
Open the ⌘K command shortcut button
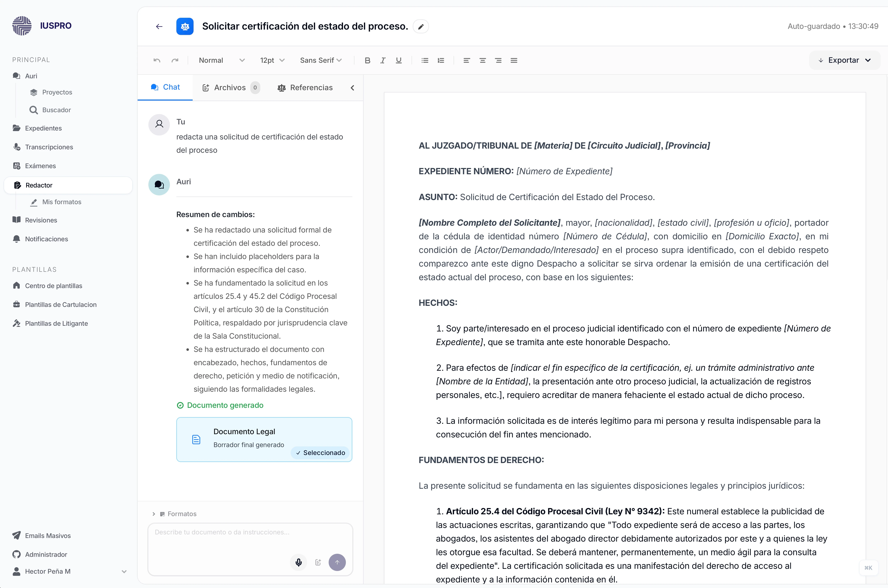868,568
